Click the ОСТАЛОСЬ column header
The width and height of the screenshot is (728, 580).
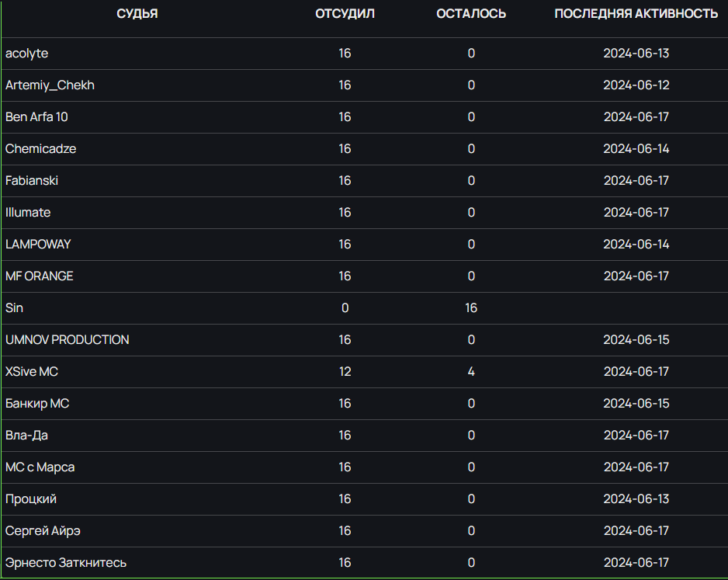point(471,14)
